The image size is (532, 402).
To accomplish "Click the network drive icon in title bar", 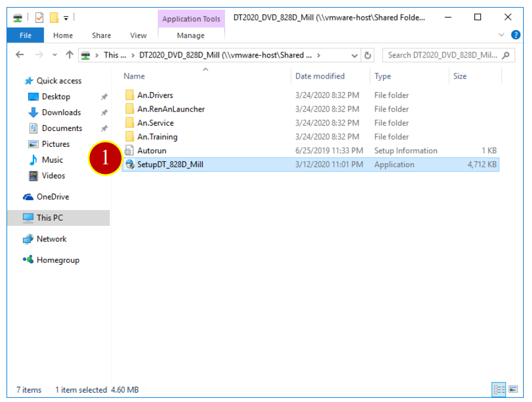I will tap(18, 18).
